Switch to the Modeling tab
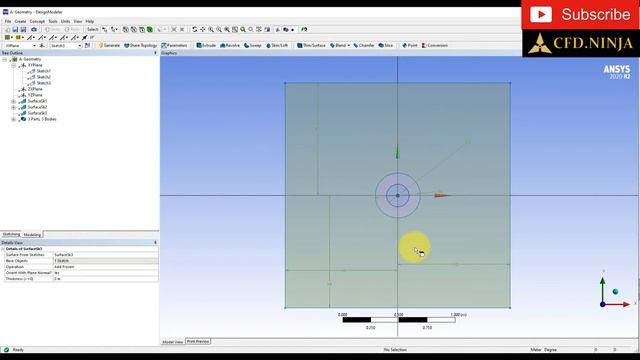This screenshot has width=640, height=360. click(x=32, y=235)
